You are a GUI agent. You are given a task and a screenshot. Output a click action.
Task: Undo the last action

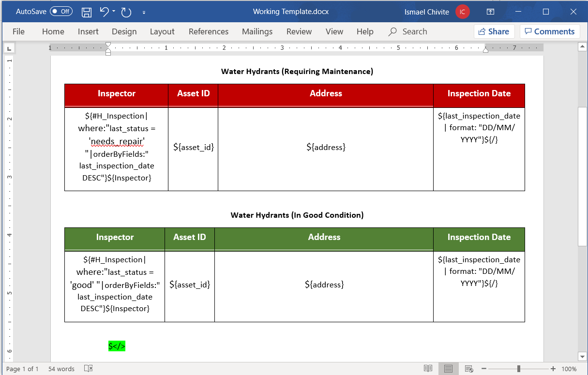104,12
